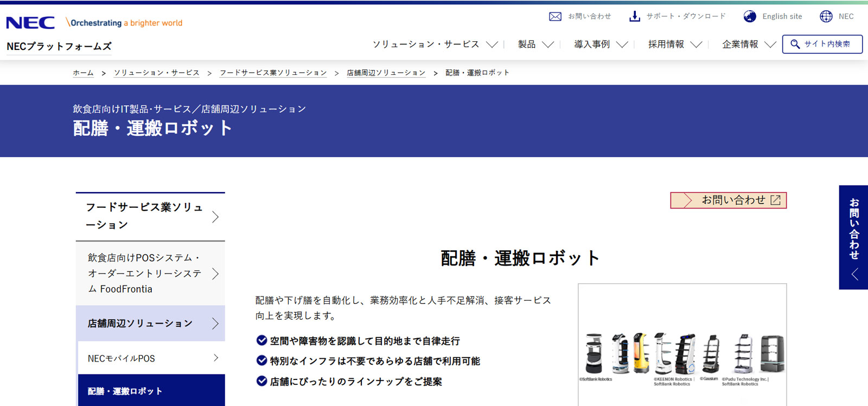Expand the 導入事例 menu chevron
This screenshot has height=406, width=868.
[622, 45]
